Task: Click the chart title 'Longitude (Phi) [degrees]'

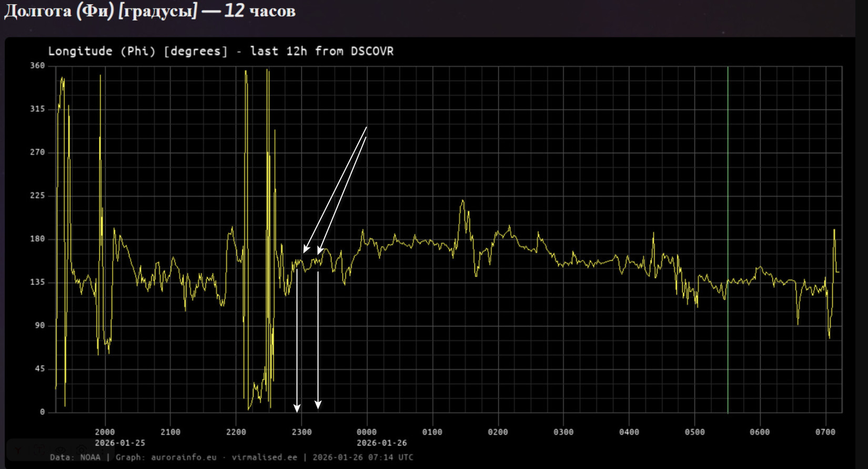Action: pos(138,51)
